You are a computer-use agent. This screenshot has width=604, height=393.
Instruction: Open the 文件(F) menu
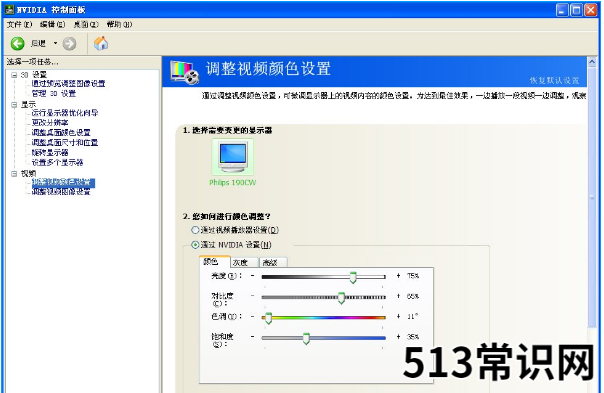point(19,24)
